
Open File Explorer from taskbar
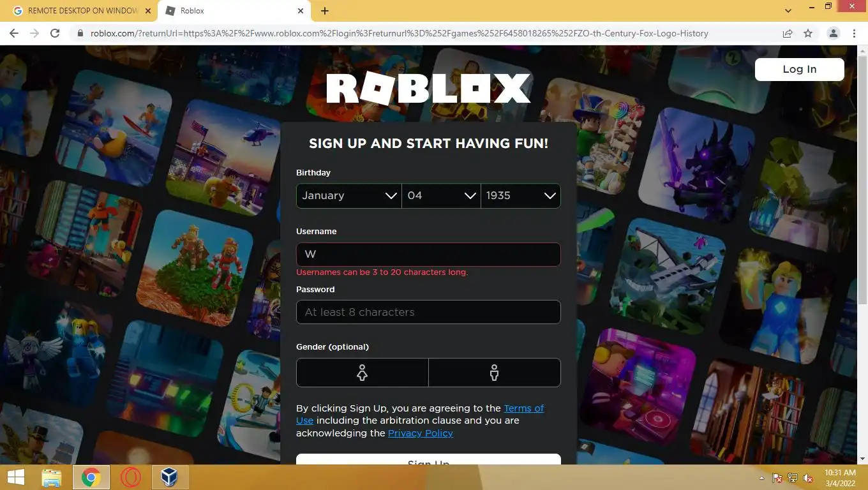(x=51, y=477)
